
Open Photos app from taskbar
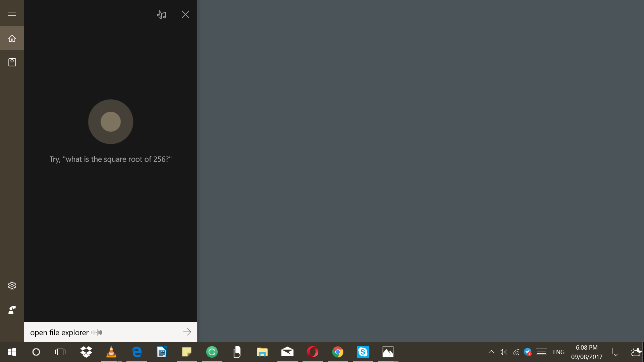pyautogui.click(x=388, y=352)
